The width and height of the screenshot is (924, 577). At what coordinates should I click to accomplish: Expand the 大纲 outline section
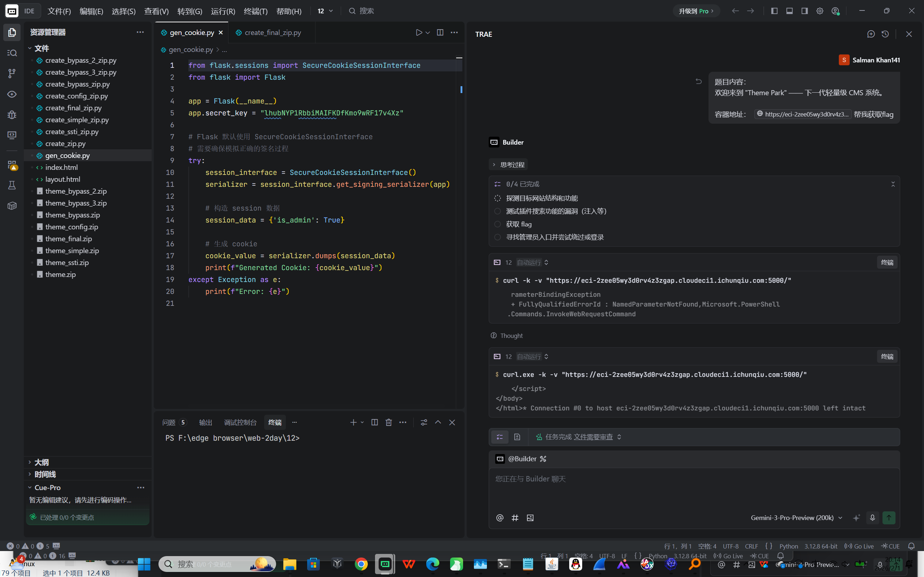point(41,462)
